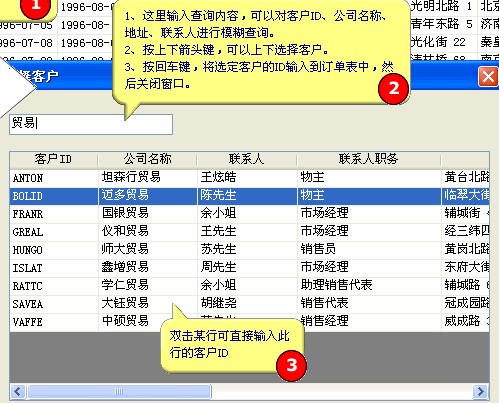Click the horizontal scrollbar right arrow
499x403 pixels.
click(x=481, y=391)
